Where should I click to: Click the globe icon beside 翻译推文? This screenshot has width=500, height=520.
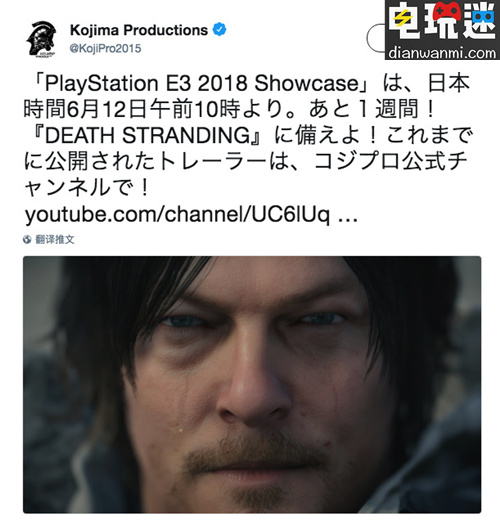coord(27,239)
